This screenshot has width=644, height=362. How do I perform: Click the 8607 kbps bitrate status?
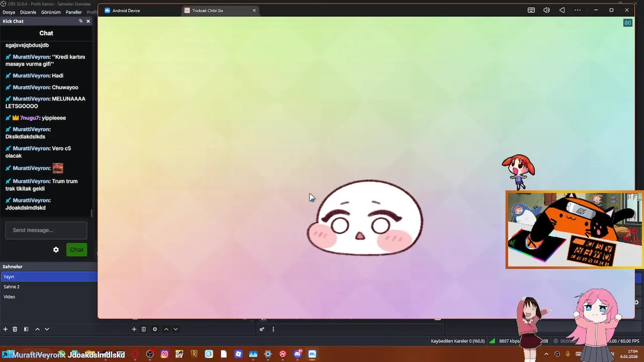click(x=509, y=341)
